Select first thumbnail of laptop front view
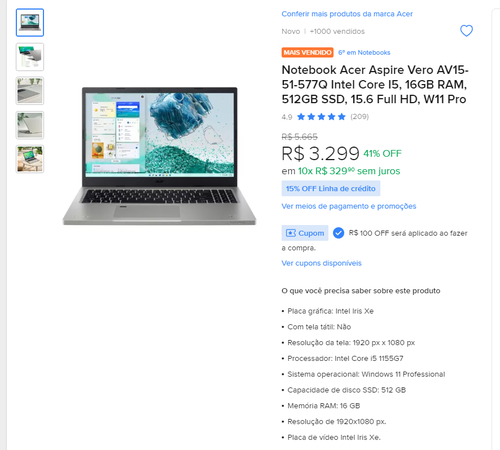 point(30,23)
